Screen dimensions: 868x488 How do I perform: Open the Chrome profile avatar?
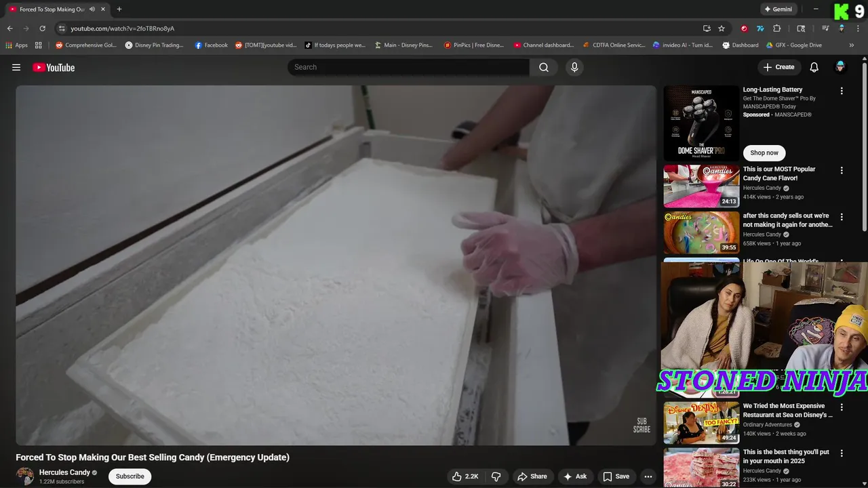[842, 28]
